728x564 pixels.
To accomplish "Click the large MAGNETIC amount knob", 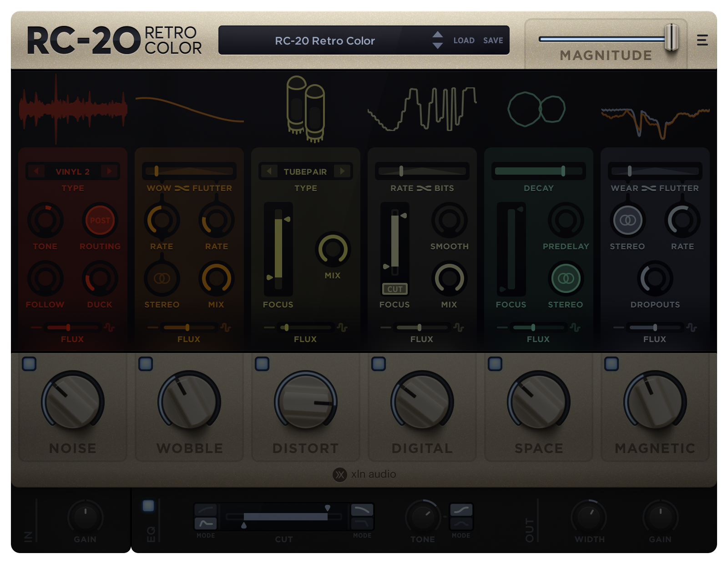I will 655,401.
